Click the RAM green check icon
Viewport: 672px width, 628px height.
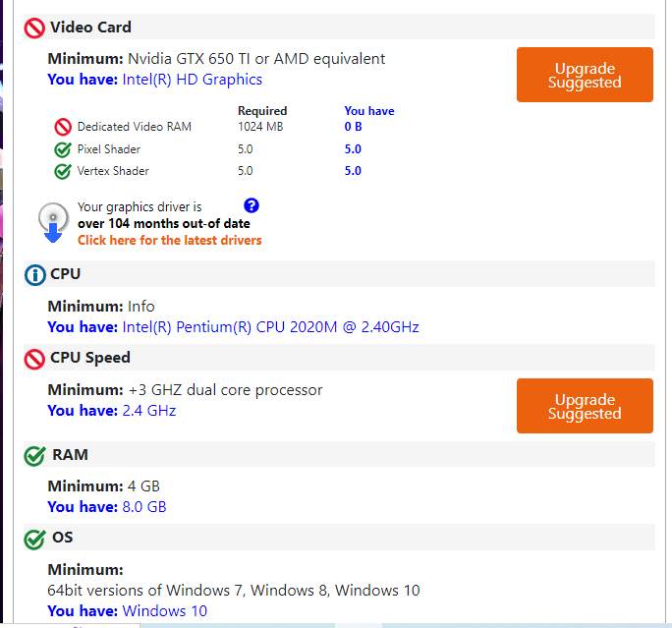tap(34, 456)
